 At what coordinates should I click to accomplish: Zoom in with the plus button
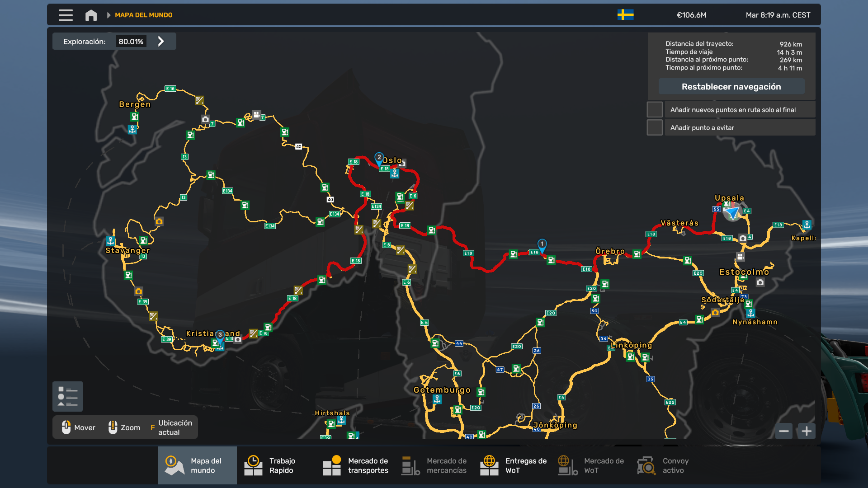807,431
